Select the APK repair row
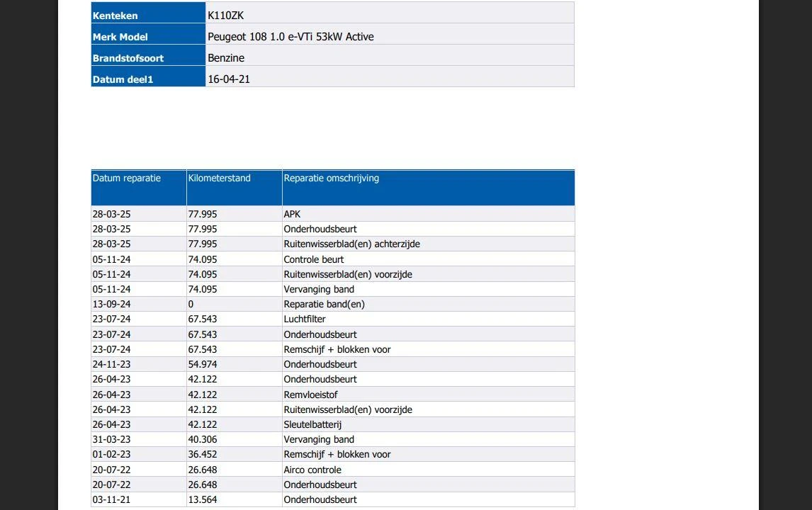812x510 pixels. pos(332,214)
